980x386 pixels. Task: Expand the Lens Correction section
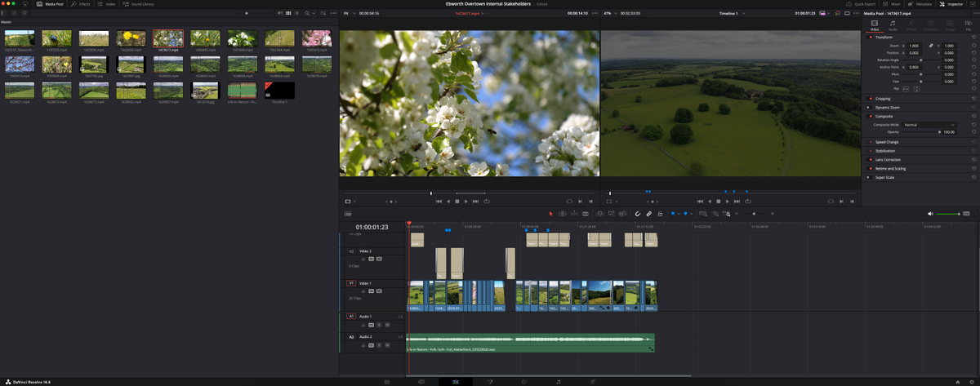pos(889,160)
